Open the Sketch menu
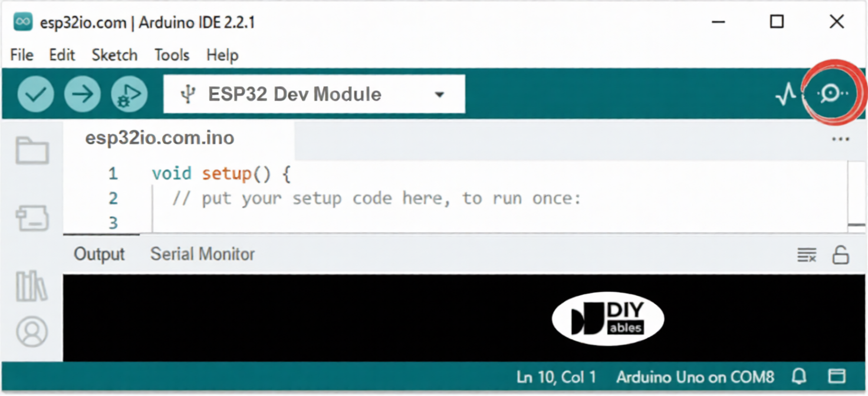This screenshot has height=396, width=868. pyautogui.click(x=114, y=55)
